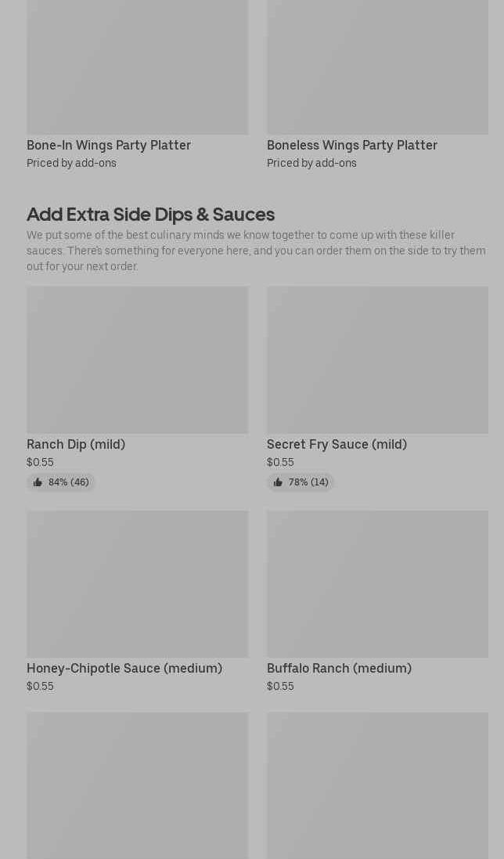This screenshot has height=859, width=504.
Task: Tap the Buffalo Ranch (medium) image
Action: tap(377, 584)
